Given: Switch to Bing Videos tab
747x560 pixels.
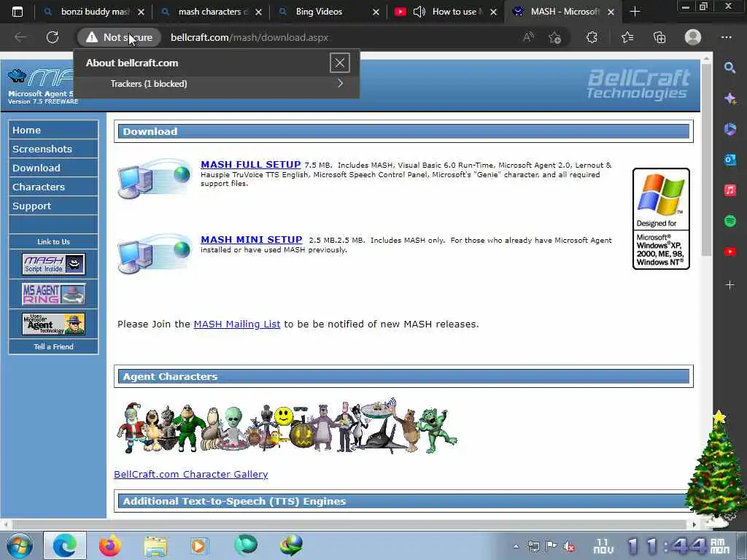Looking at the screenshot, I should (x=320, y=12).
